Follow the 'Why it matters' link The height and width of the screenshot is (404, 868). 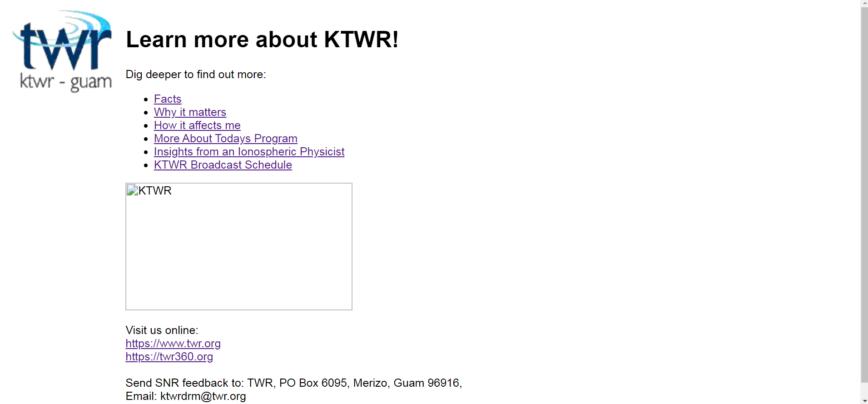tap(190, 112)
